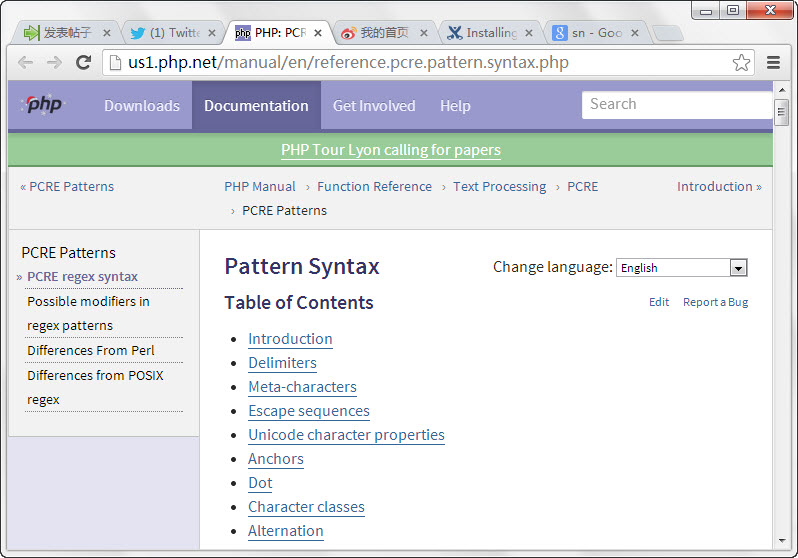Switch to the Installing tab
798x558 pixels.
click(x=490, y=33)
